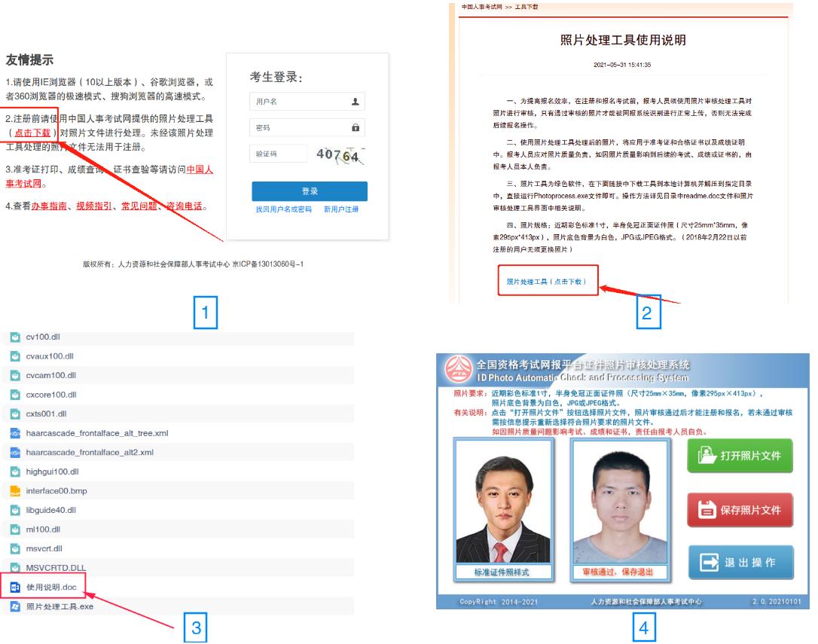Open the 办事指南 guide link
The width and height of the screenshot is (818, 644).
(x=49, y=206)
